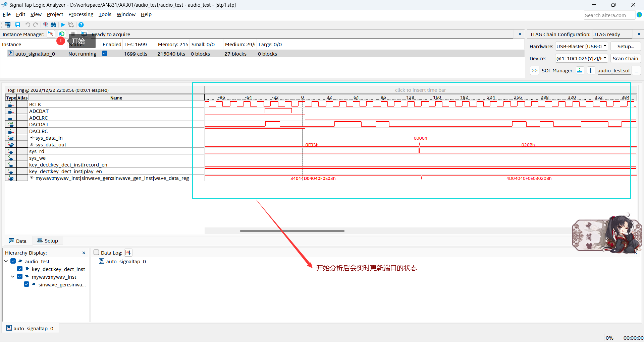
Task: Click the >> expand button beside SOF Manager
Action: click(x=535, y=70)
